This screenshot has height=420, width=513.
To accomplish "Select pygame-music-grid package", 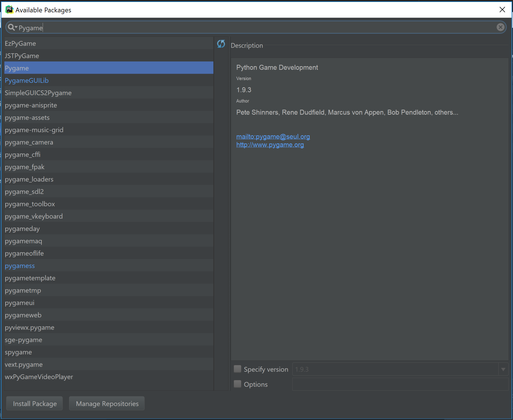I will click(x=109, y=130).
